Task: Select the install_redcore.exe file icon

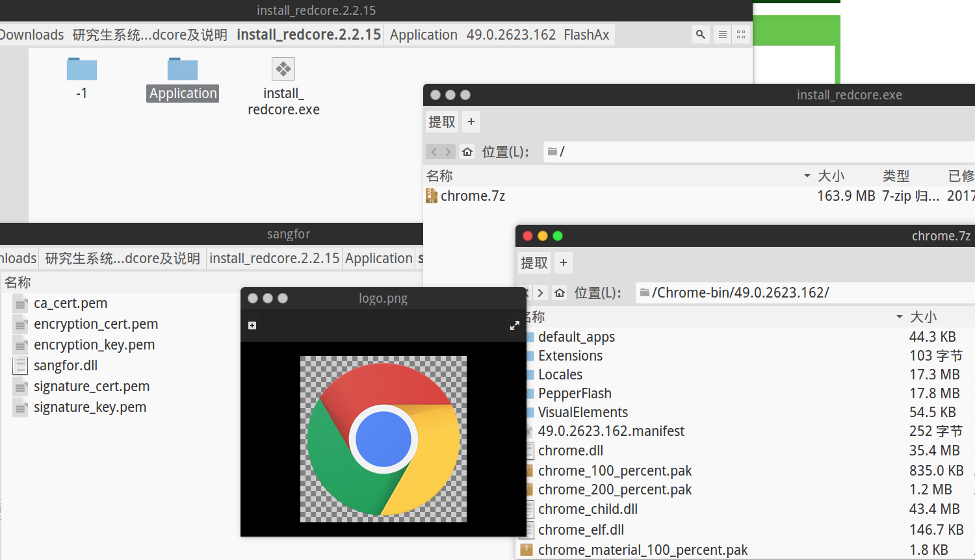Action: pyautogui.click(x=283, y=69)
